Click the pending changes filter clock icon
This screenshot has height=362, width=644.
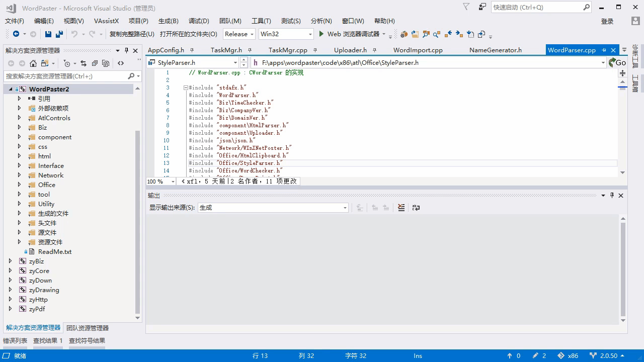click(x=67, y=63)
